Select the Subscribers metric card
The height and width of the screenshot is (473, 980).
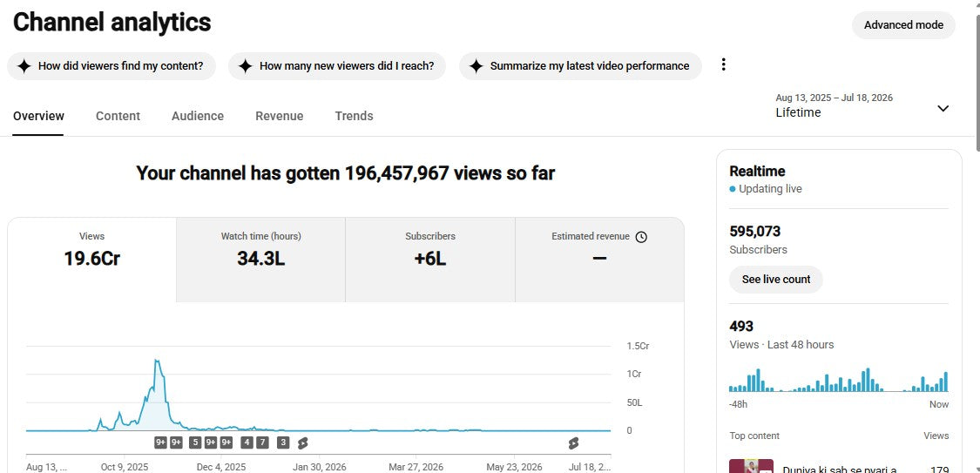click(430, 260)
